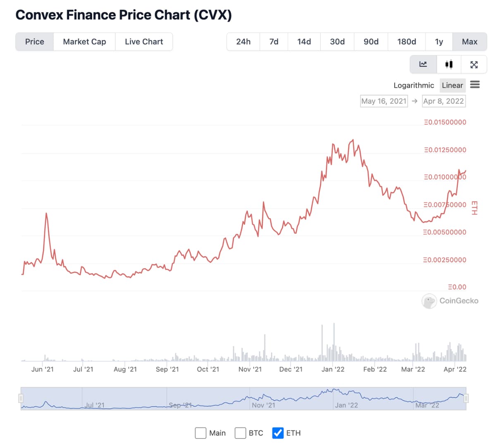Open the chart hamburger menu
The image size is (496, 448).
click(x=475, y=85)
